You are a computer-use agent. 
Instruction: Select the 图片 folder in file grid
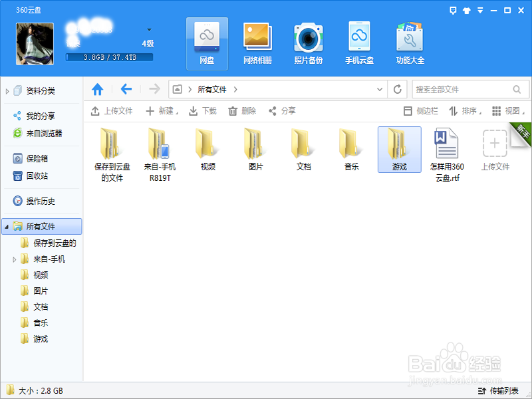tap(255, 149)
